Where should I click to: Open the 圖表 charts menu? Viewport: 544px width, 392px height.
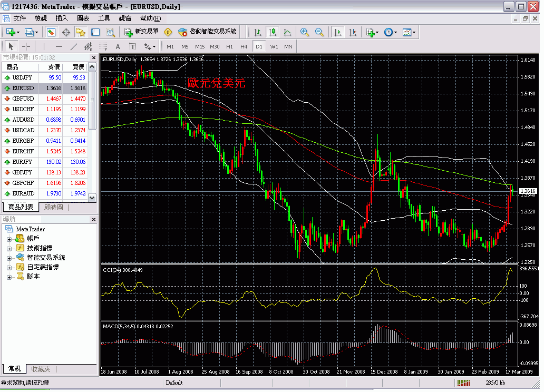click(x=83, y=18)
